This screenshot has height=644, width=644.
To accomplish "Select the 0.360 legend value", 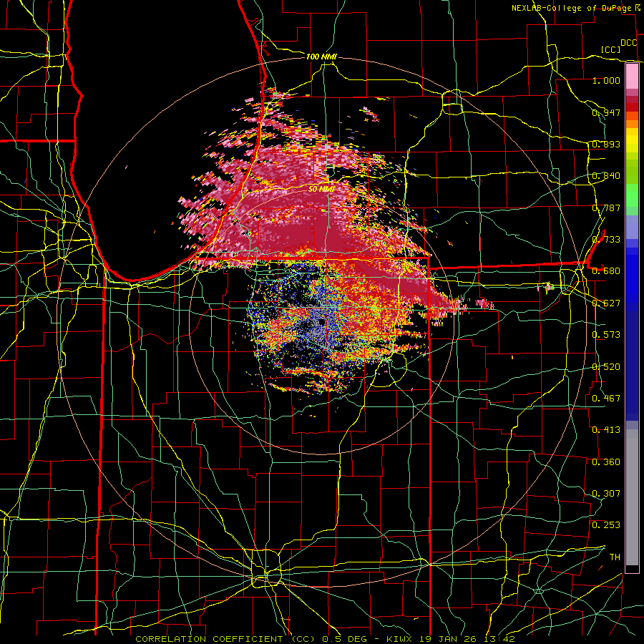I will 606,462.
